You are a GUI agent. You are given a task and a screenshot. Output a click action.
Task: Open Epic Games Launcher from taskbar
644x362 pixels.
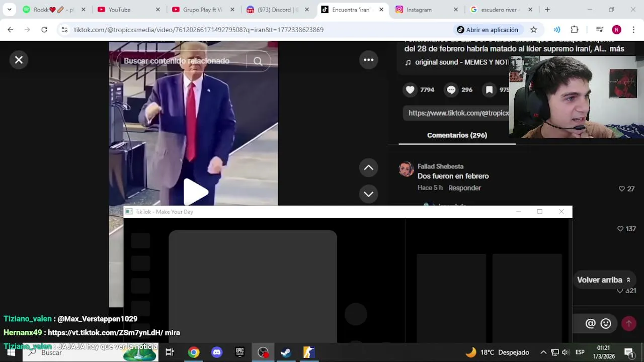[x=240, y=352]
